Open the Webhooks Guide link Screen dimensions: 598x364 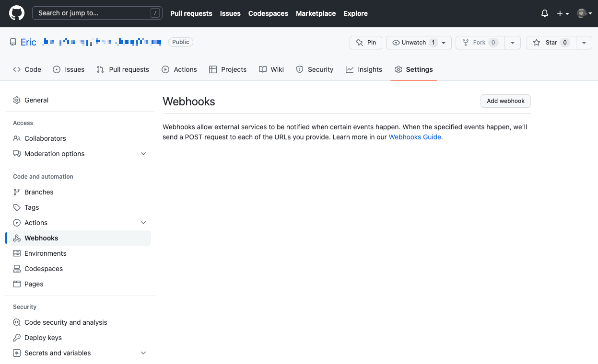click(x=415, y=137)
